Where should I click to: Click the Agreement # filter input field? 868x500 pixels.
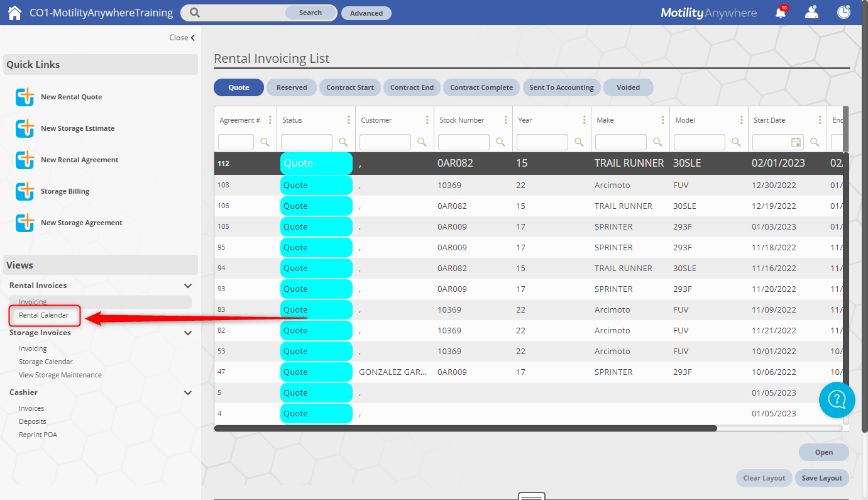(x=236, y=142)
